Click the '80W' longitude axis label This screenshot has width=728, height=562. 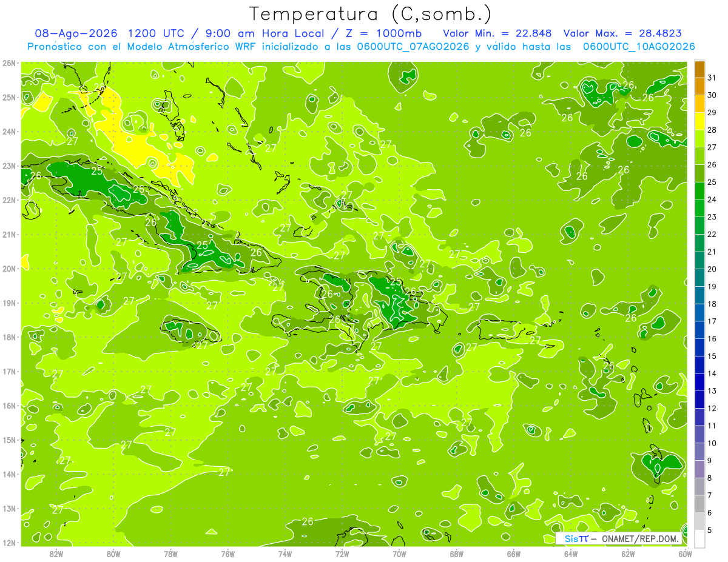pyautogui.click(x=113, y=554)
